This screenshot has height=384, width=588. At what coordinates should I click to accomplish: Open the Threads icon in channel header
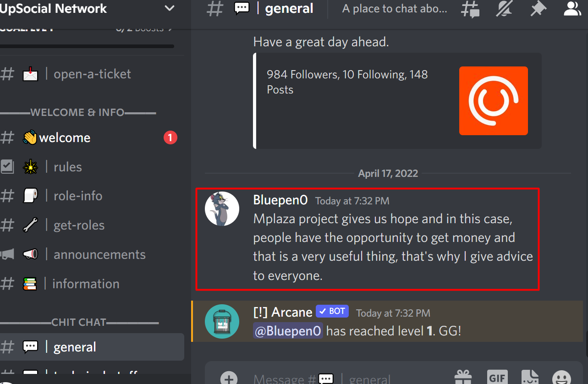(x=470, y=9)
